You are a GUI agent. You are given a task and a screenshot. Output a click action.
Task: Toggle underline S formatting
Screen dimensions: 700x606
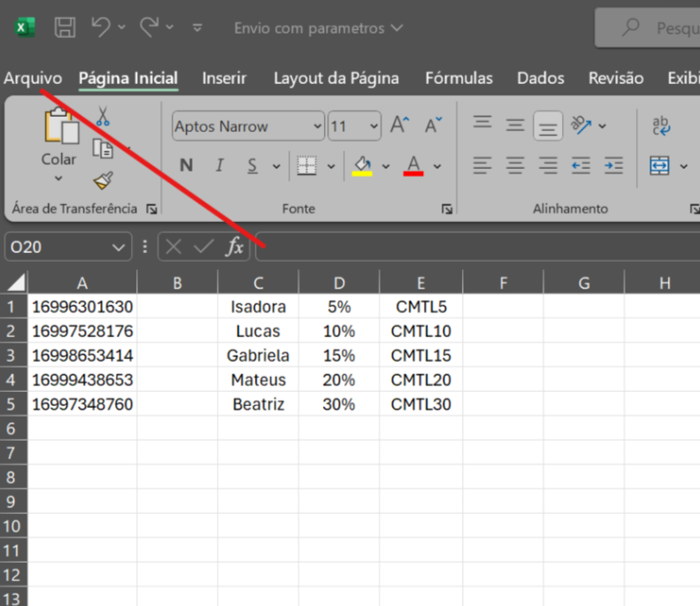tap(252, 166)
